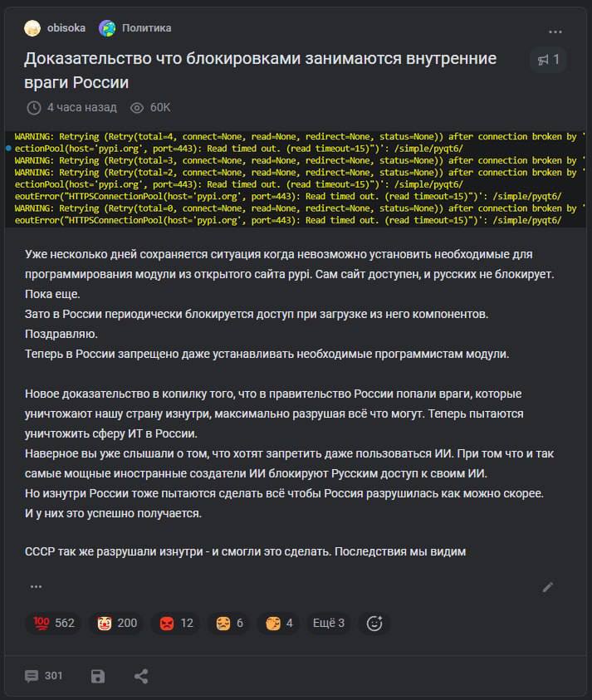Open the pip error log image

pyautogui.click(x=296, y=179)
